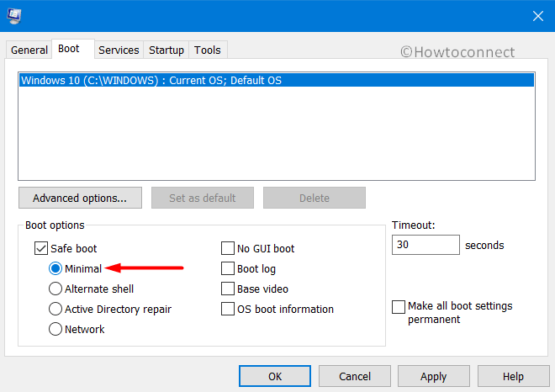This screenshot has height=392, width=555.
Task: Choose the Network safe boot option
Action: click(55, 329)
